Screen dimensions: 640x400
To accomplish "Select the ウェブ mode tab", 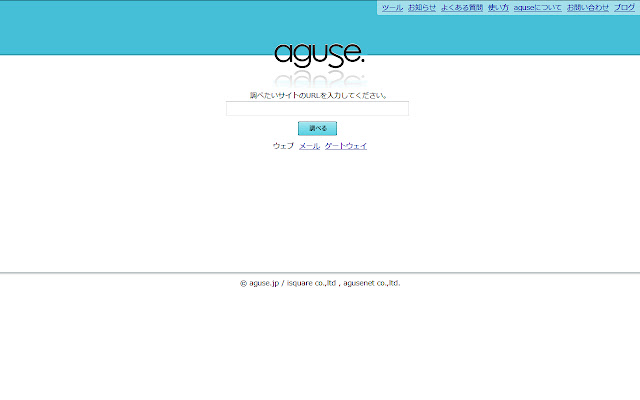I will coord(283,146).
